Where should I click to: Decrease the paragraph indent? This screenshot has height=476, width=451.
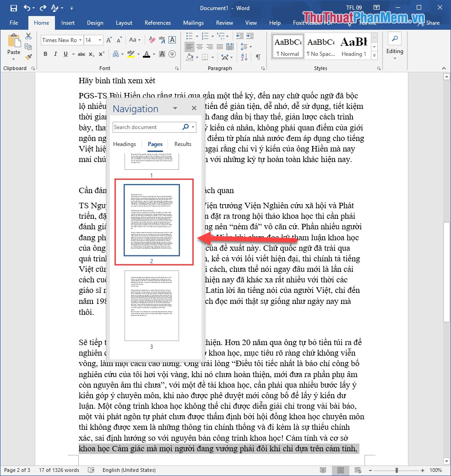[240, 36]
